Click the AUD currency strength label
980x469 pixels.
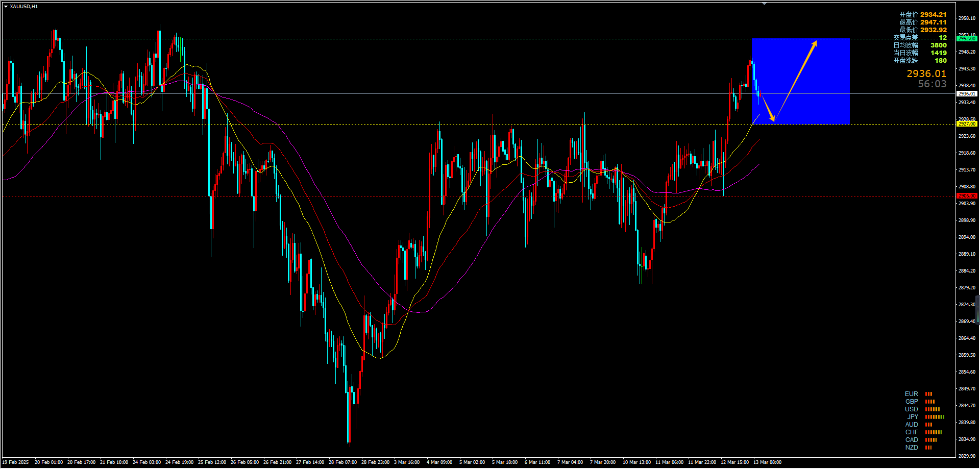point(912,425)
